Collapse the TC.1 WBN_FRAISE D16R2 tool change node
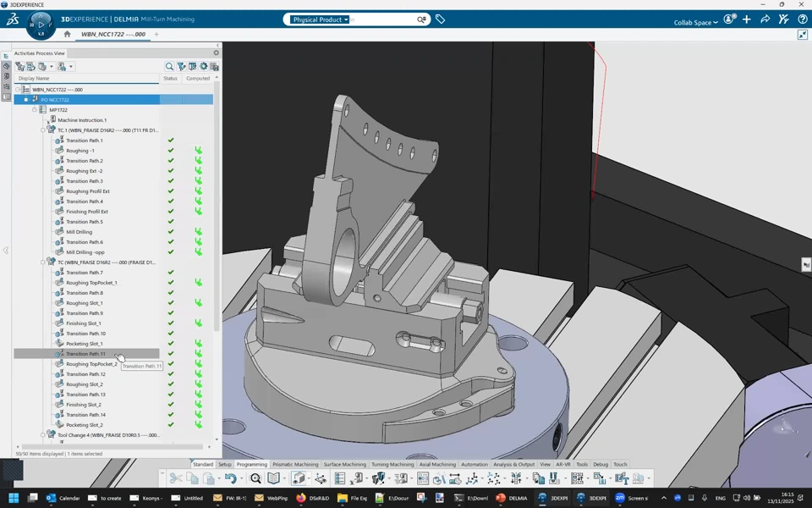This screenshot has height=508, width=812. [43, 130]
